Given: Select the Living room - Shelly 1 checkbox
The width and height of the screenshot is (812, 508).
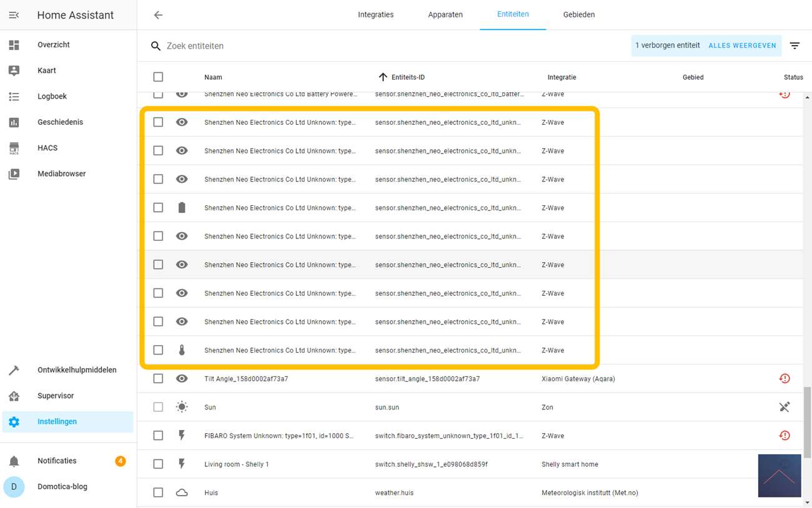Looking at the screenshot, I should pyautogui.click(x=158, y=464).
